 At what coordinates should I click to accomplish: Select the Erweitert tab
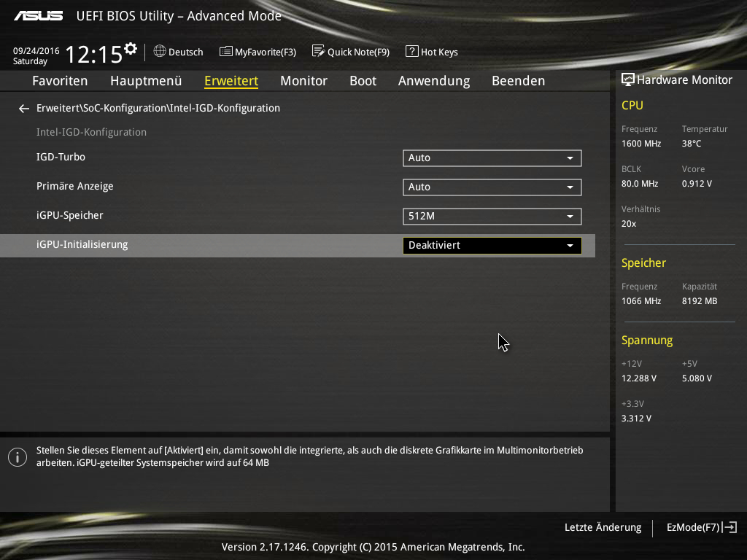[231, 81]
